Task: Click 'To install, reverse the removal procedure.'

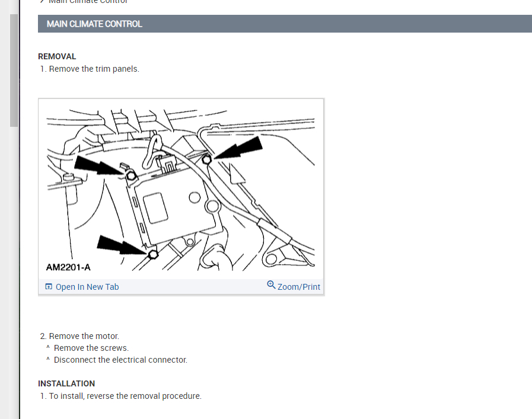Action: point(125,396)
